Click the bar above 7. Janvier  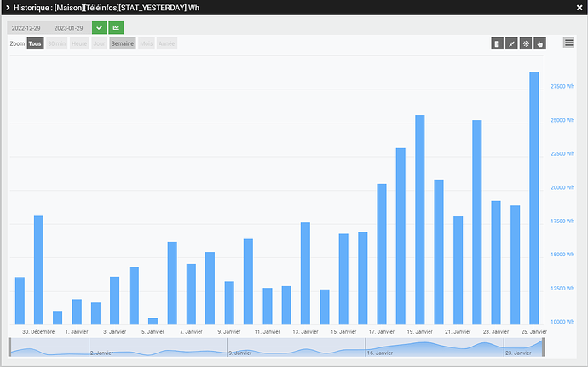tap(191, 295)
